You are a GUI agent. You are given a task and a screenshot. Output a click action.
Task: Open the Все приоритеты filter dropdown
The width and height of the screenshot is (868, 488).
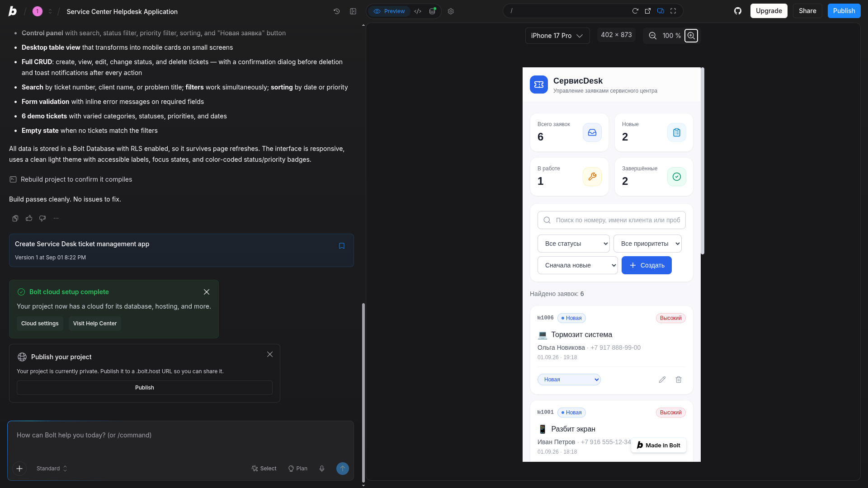click(x=647, y=244)
